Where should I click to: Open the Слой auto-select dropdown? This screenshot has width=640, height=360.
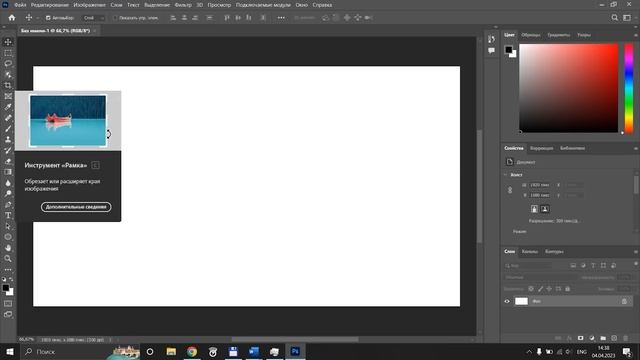point(93,18)
